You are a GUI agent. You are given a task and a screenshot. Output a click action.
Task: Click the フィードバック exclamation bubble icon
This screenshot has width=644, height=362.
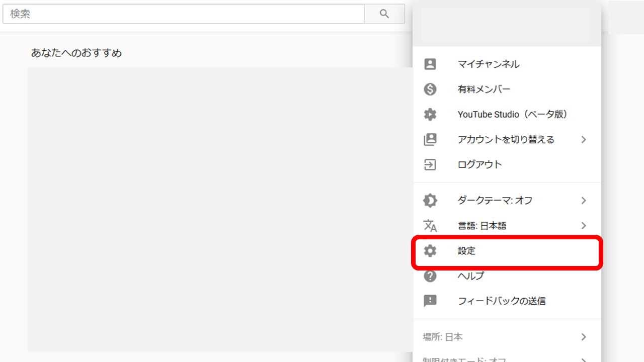point(430,301)
